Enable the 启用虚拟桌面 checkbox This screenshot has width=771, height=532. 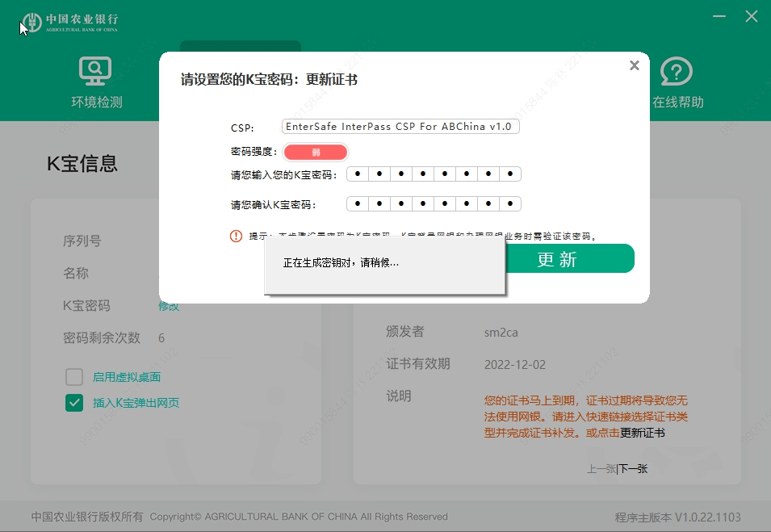click(x=74, y=377)
